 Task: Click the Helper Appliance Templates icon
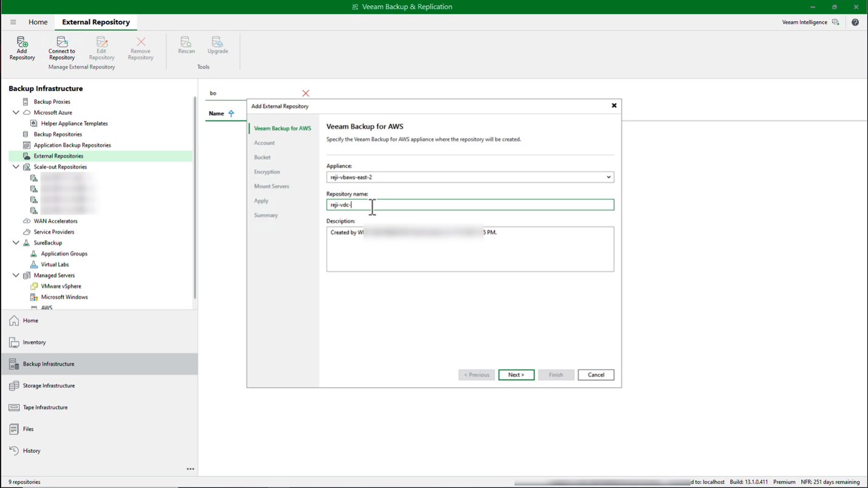coord(34,123)
